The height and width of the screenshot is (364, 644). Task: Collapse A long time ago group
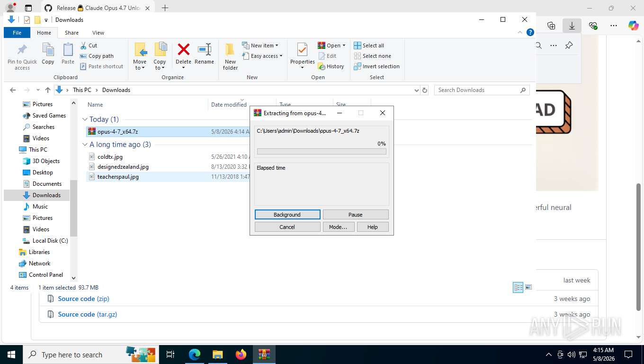(85, 145)
